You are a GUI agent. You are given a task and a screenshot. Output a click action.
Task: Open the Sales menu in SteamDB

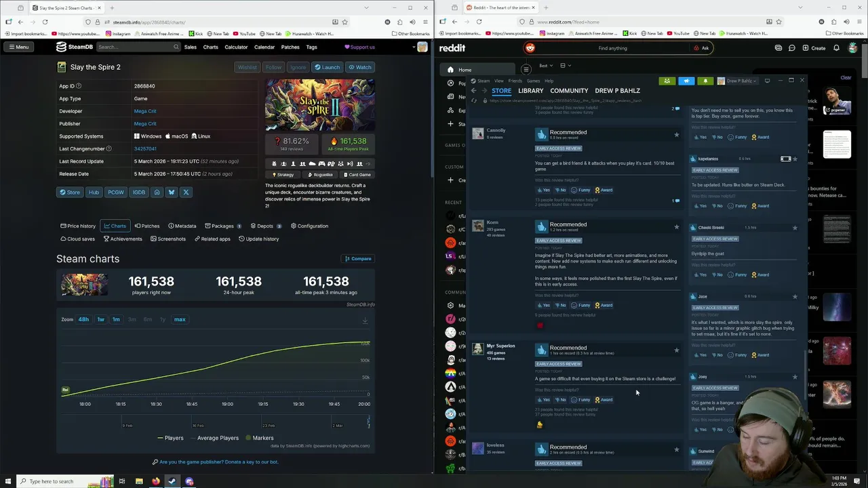click(191, 47)
